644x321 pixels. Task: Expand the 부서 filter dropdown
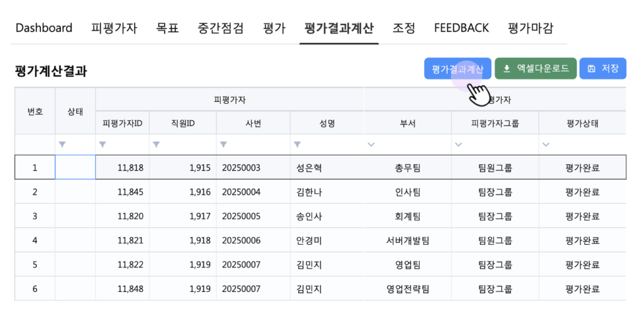(x=371, y=144)
